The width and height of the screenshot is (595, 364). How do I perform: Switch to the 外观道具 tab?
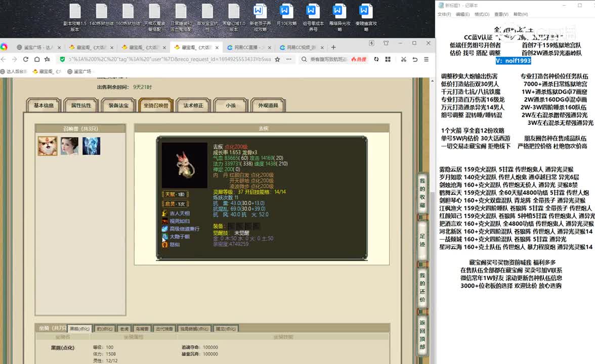pos(268,105)
